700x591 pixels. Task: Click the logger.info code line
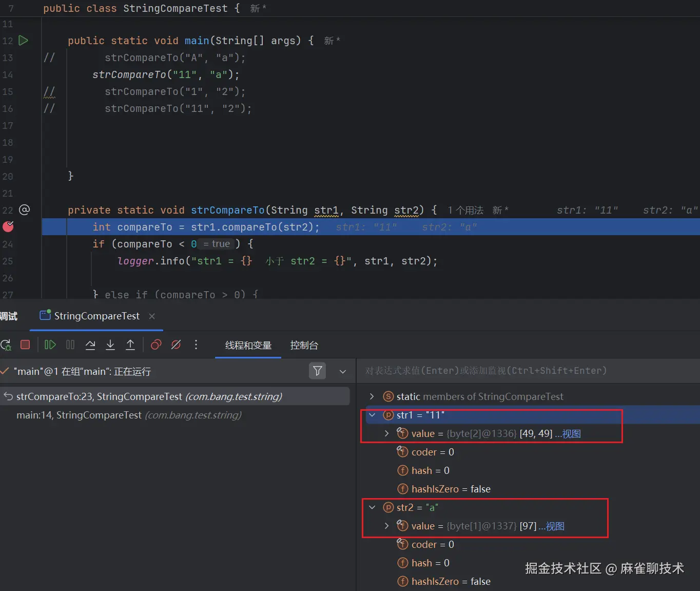tap(277, 261)
